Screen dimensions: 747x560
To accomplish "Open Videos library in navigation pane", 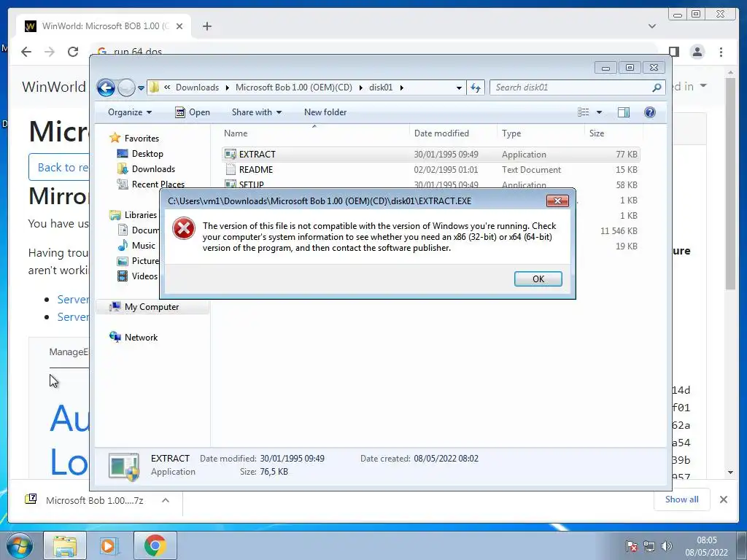I will [x=144, y=276].
